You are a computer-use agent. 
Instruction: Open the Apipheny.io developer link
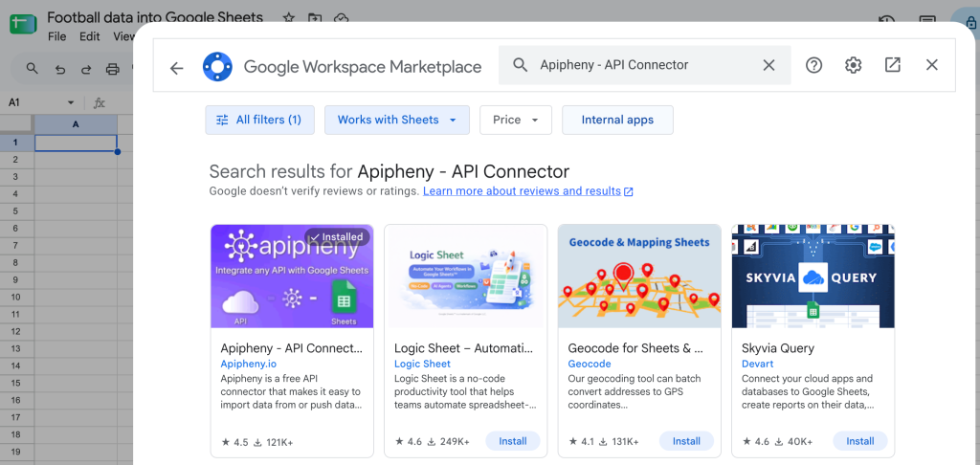(x=248, y=364)
